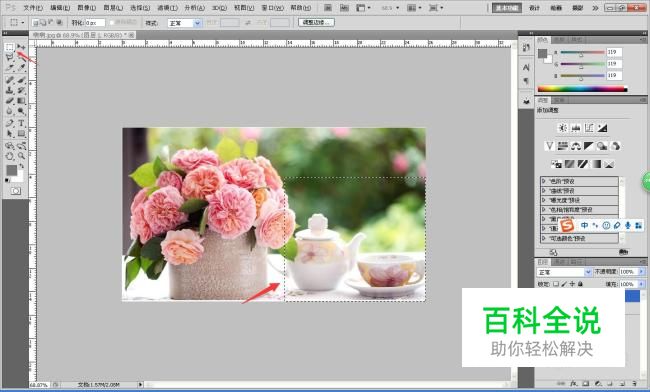Open the 编辑(E) menu
The image size is (650, 392).
click(60, 8)
